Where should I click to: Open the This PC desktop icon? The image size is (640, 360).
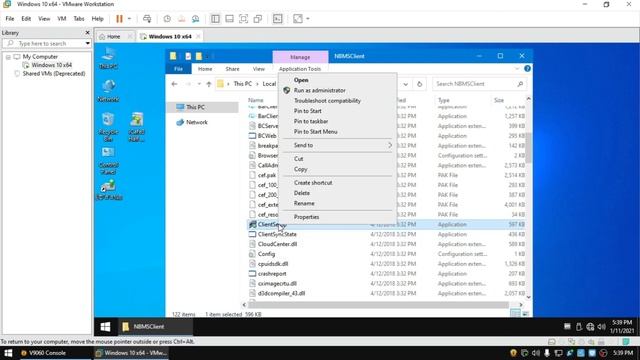pos(109,59)
